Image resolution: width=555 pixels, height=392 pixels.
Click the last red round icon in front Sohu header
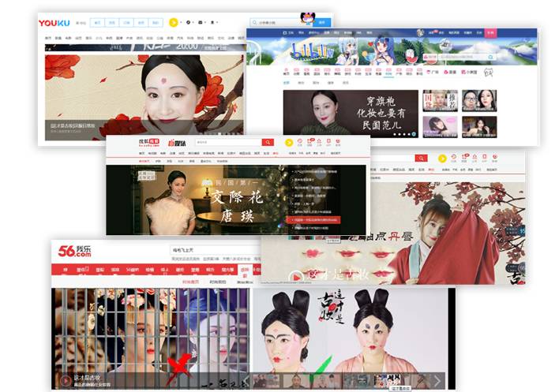pyautogui.click(x=338, y=142)
